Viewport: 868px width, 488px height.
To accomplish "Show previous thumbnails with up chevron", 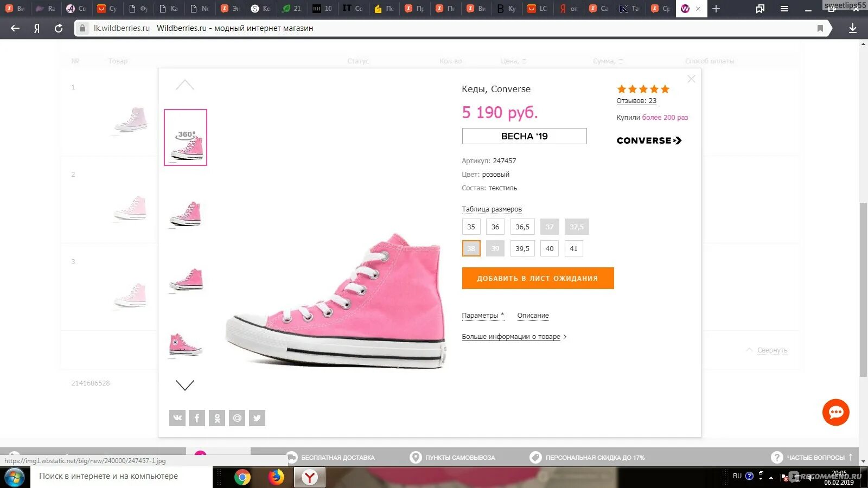I will [x=185, y=85].
